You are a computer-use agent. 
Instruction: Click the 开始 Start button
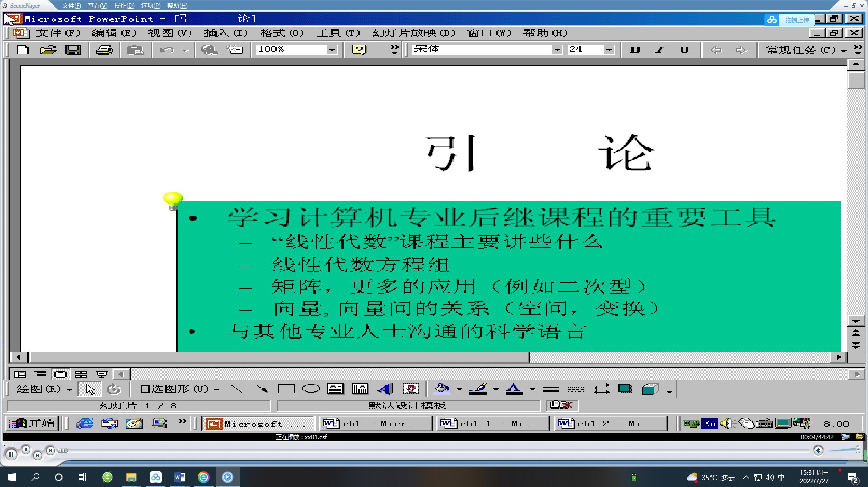[32, 423]
